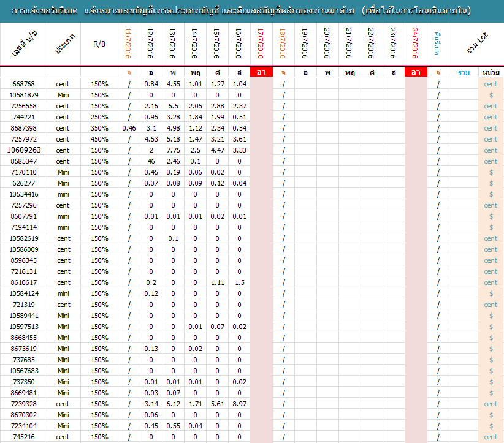Click 0.46 in row 8687398

point(129,128)
